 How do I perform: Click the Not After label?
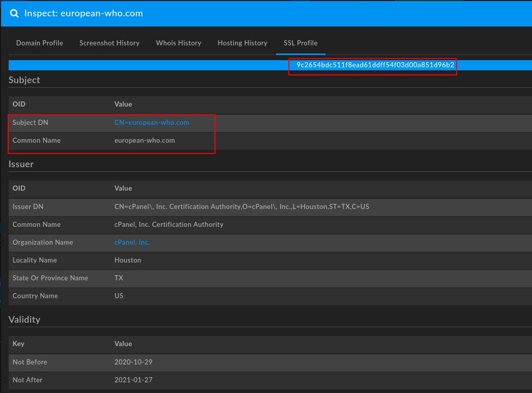pyautogui.click(x=28, y=380)
